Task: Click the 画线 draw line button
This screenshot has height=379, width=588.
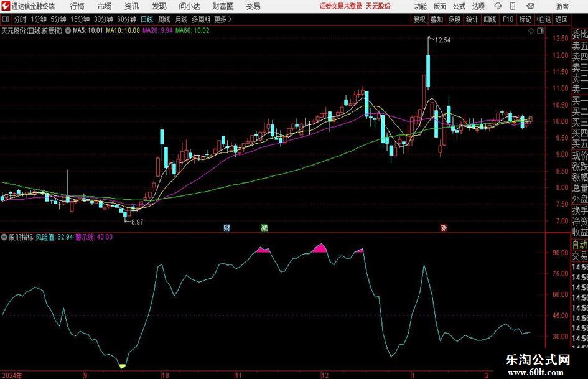Action: pyautogui.click(x=490, y=19)
